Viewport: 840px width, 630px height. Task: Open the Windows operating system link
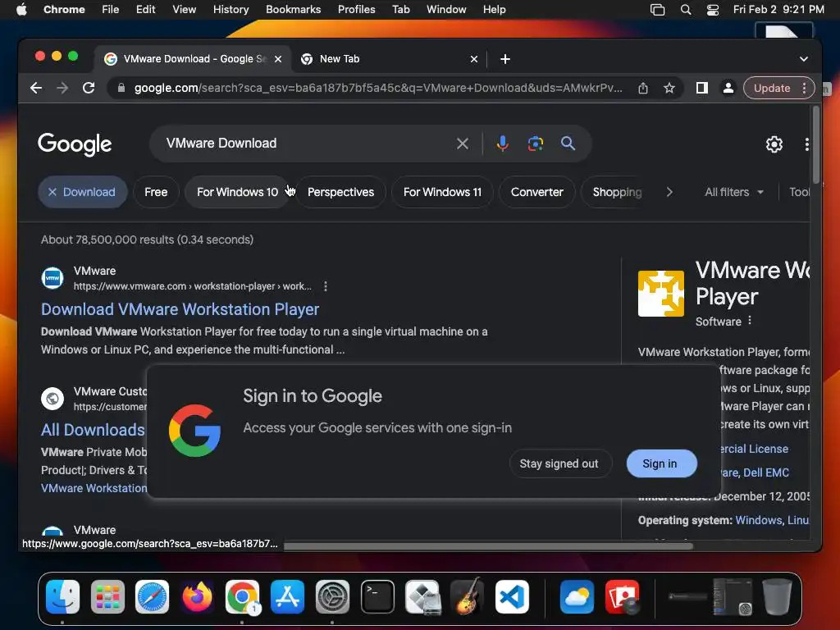[x=759, y=520]
